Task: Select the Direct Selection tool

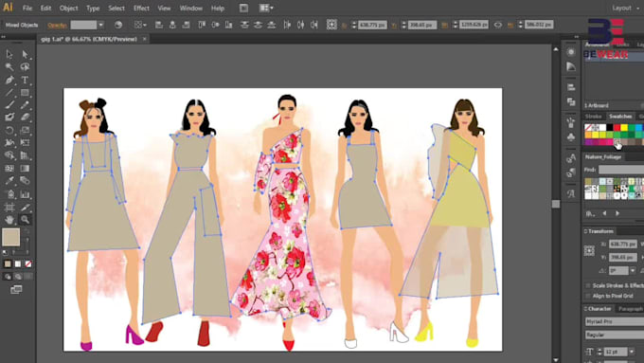Action: coord(25,54)
